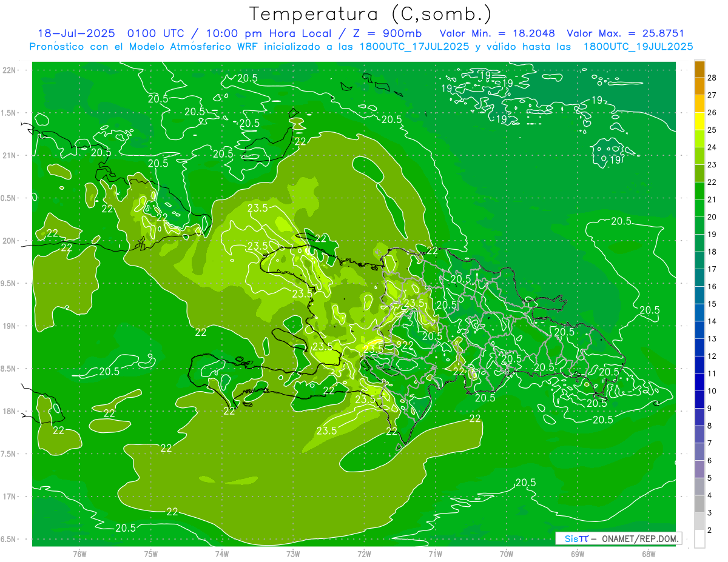Click the color scale label '24'
Screen dimensions: 728x562
click(712, 147)
